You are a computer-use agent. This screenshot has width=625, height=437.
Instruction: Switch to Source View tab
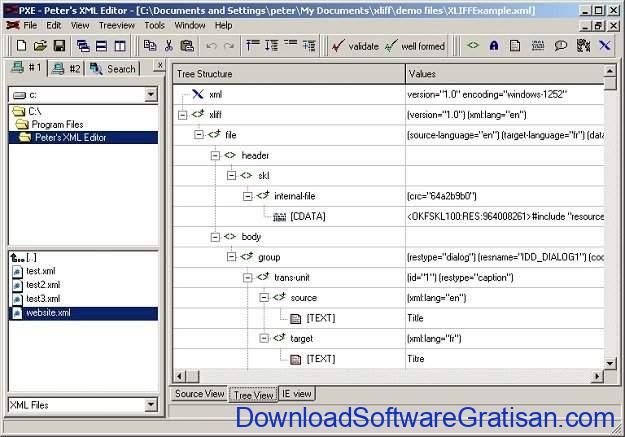click(200, 394)
